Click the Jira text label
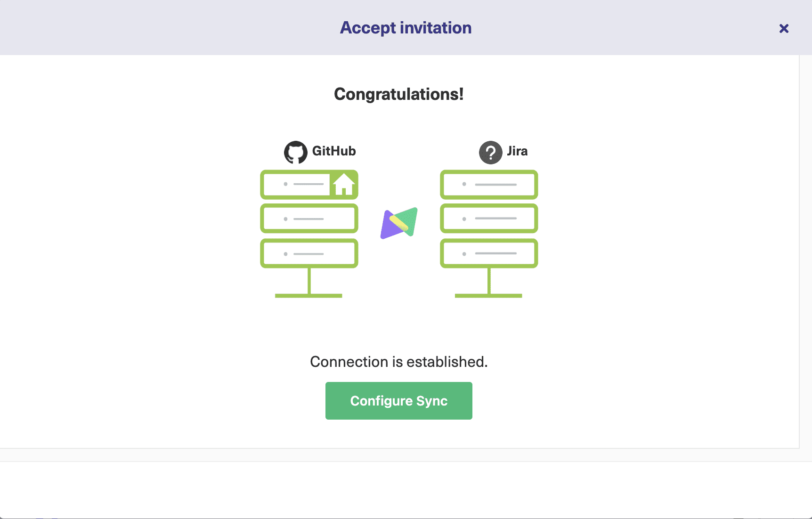The width and height of the screenshot is (812, 519). [x=517, y=151]
